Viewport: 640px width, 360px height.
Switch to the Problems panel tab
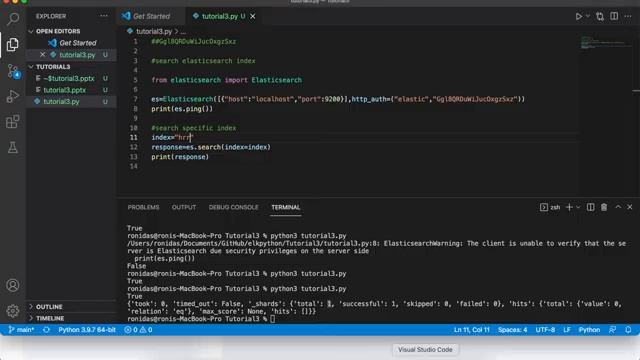pyautogui.click(x=143, y=207)
